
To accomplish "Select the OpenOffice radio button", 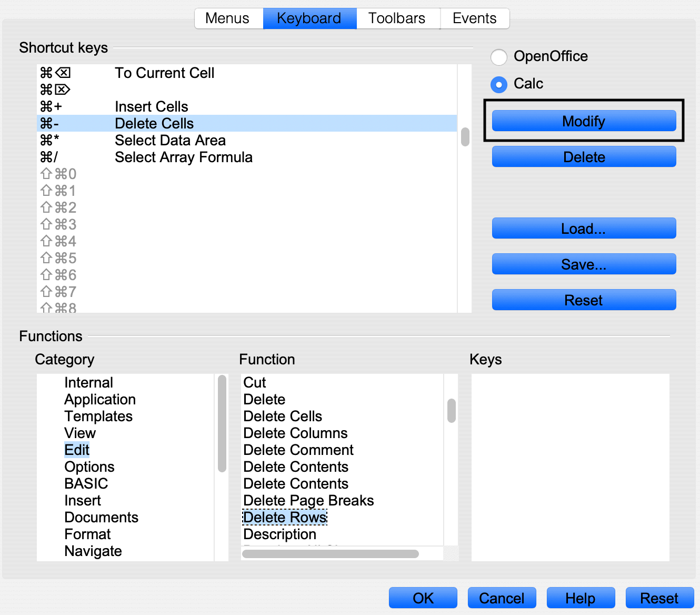I will click(x=499, y=57).
